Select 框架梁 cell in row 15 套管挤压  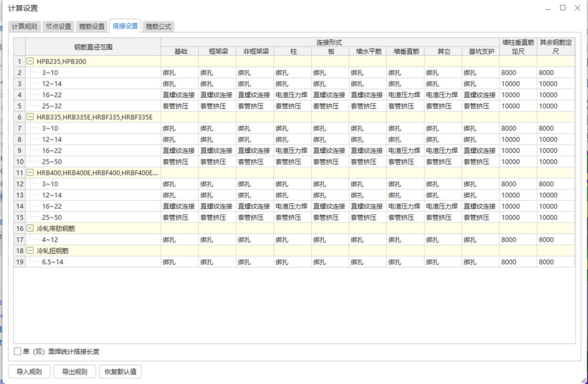(217, 217)
